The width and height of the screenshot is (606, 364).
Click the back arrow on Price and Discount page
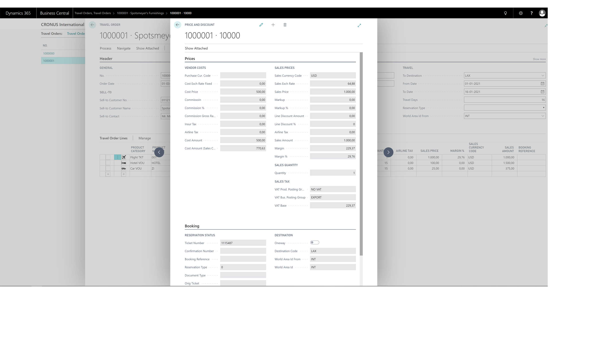pyautogui.click(x=177, y=25)
